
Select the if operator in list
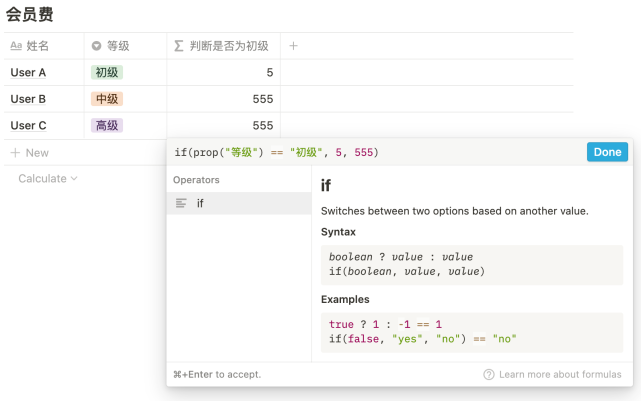click(x=240, y=203)
